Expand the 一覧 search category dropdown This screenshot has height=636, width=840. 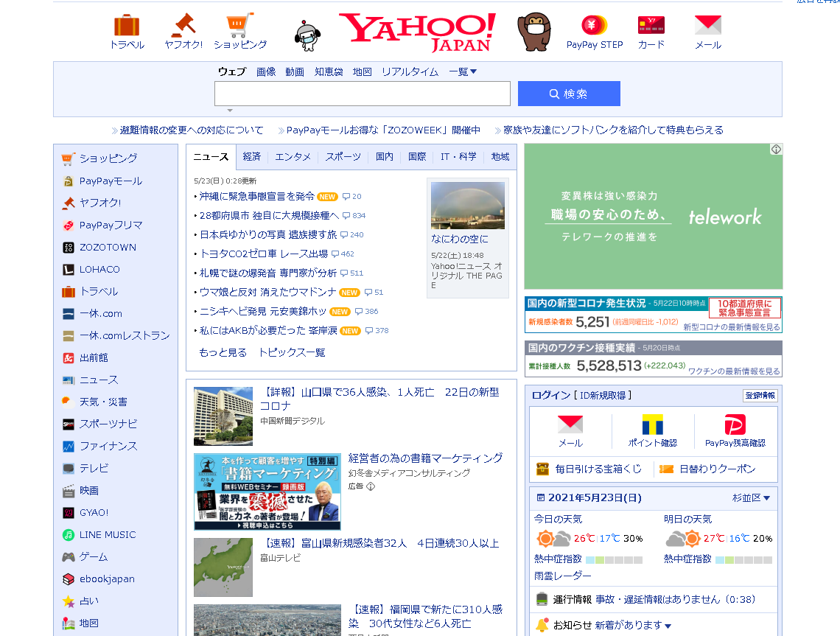pos(463,71)
